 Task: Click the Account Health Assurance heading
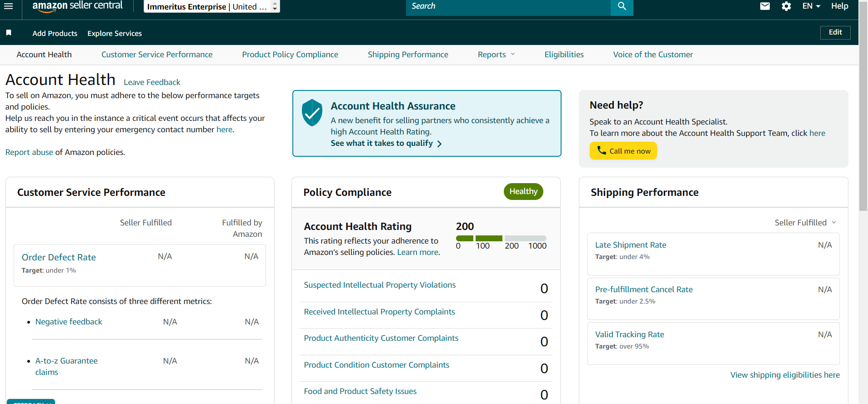393,106
